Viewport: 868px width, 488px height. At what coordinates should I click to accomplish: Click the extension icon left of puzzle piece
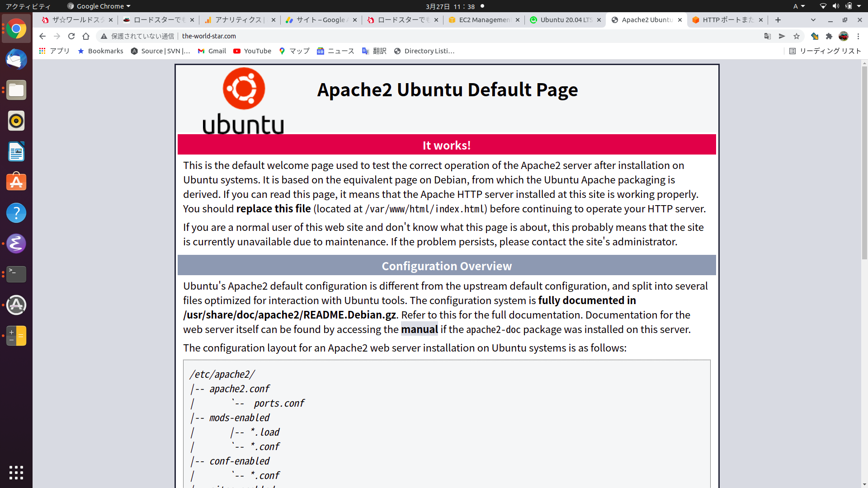click(815, 36)
